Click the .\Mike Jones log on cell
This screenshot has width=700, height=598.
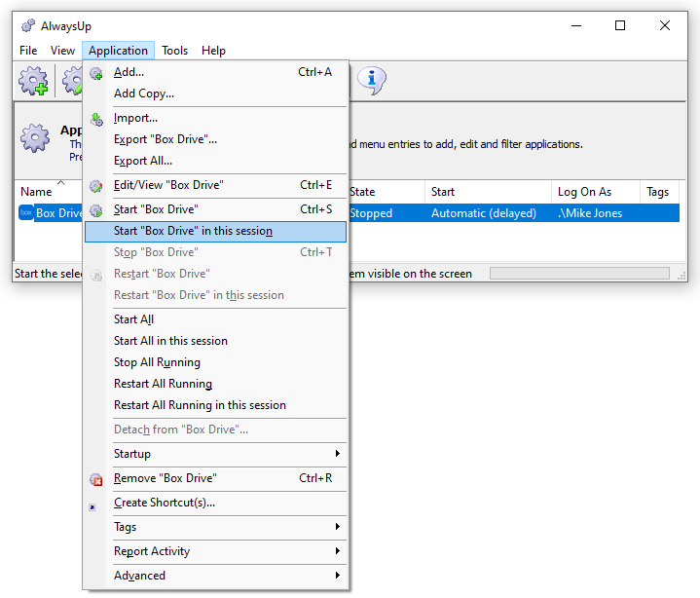[590, 213]
